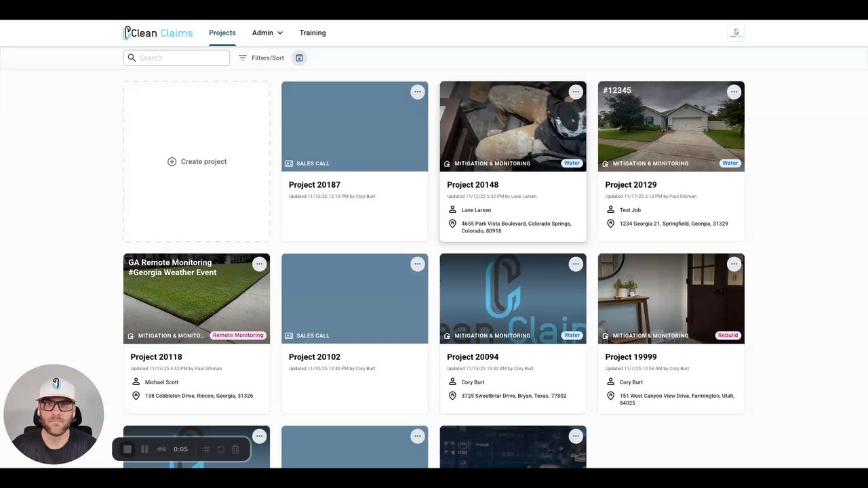Open the three-dot menu on Project 20118
The width and height of the screenshot is (868, 488).
[259, 264]
